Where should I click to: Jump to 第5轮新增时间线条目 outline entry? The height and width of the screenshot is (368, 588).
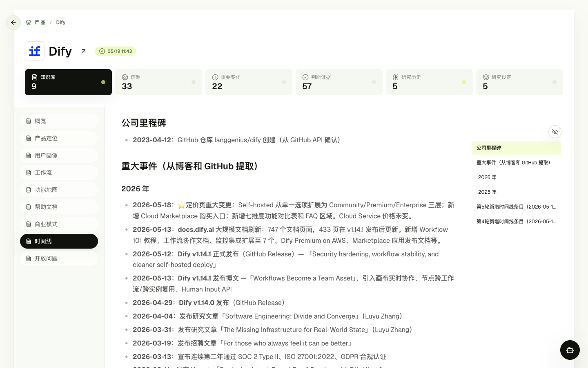pos(517,207)
